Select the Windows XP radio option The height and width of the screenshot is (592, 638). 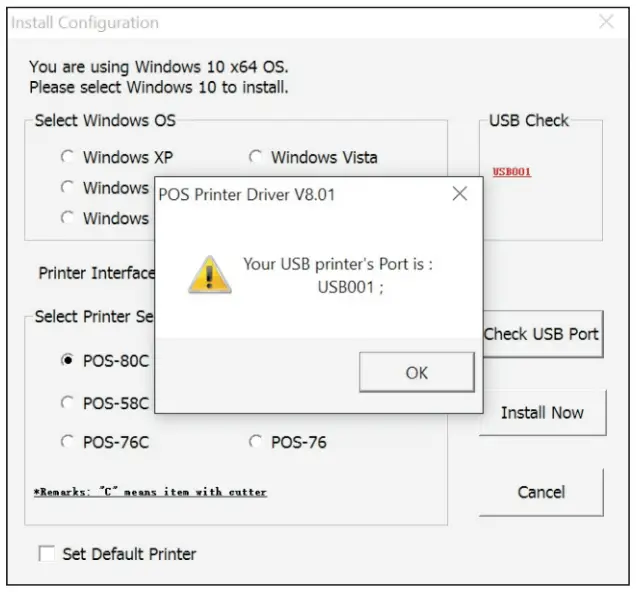tap(68, 157)
